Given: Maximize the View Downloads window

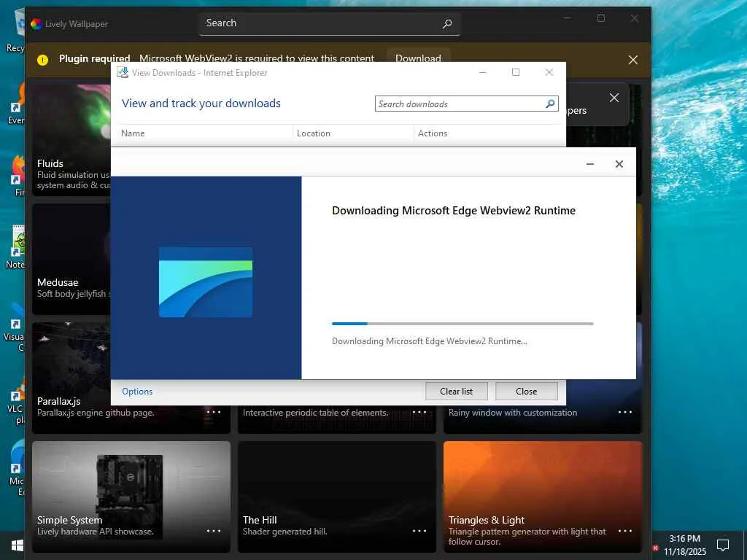Looking at the screenshot, I should 516,72.
